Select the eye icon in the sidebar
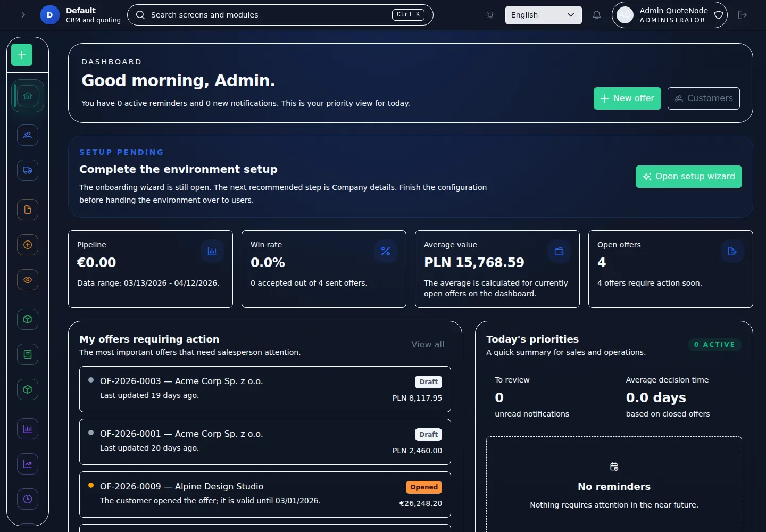Viewport: 766px width, 532px height. [x=27, y=280]
